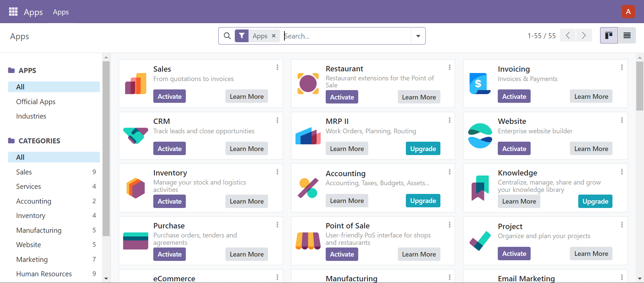The height and width of the screenshot is (283, 644).
Task: Open the MRP II card options menu
Action: 449,120
